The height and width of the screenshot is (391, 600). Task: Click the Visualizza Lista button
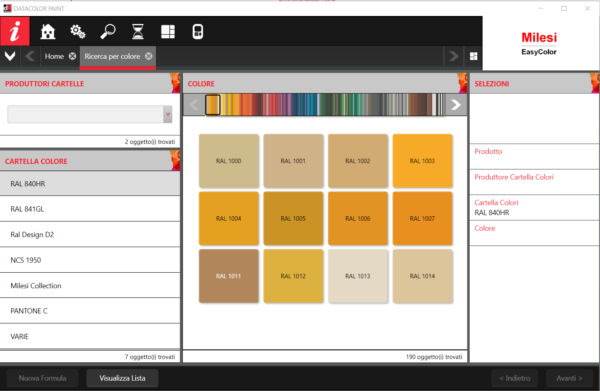click(122, 378)
